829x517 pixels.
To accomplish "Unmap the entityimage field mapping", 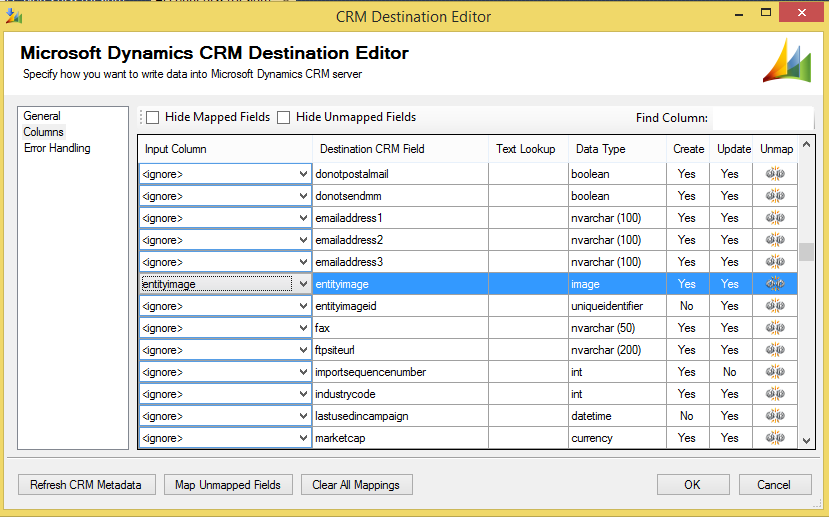I will 775,284.
